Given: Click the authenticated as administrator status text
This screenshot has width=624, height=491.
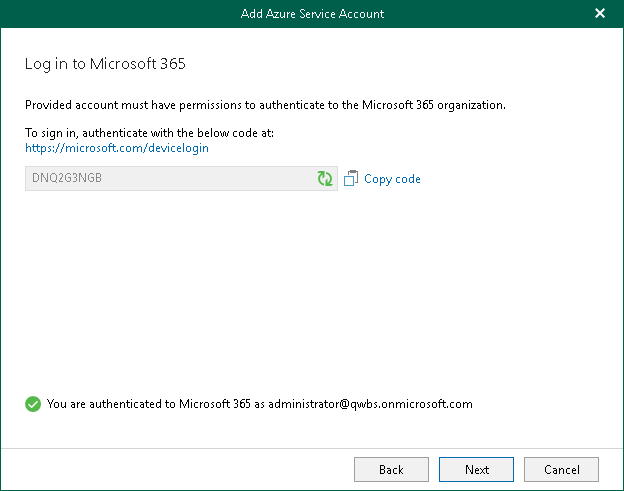Looking at the screenshot, I should [259, 404].
